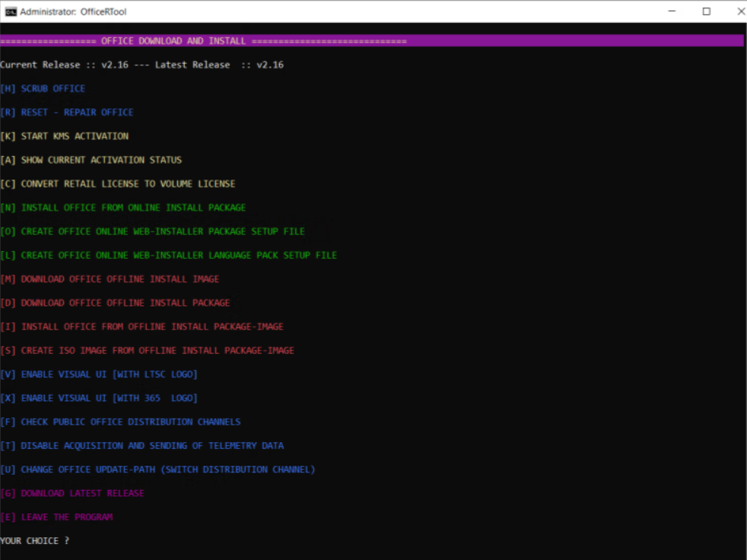Click '[G] DOWNLOAD LATEST RELEASE' line
Image resolution: width=747 pixels, height=560 pixels.
(x=72, y=494)
